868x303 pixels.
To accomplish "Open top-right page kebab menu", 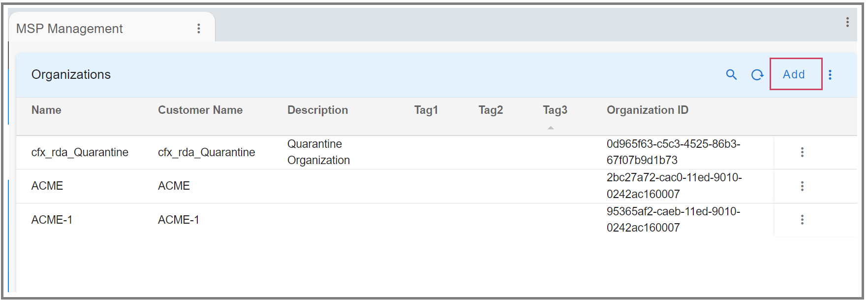I will [847, 22].
